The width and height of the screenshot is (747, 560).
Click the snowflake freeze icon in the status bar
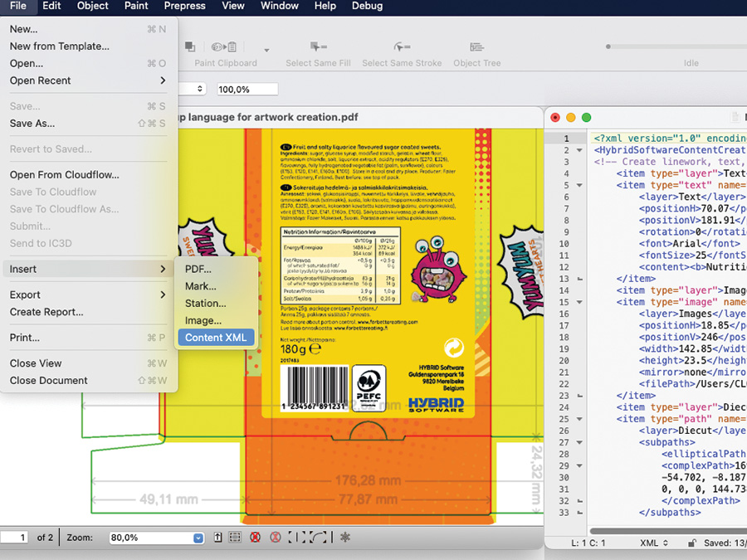click(344, 538)
